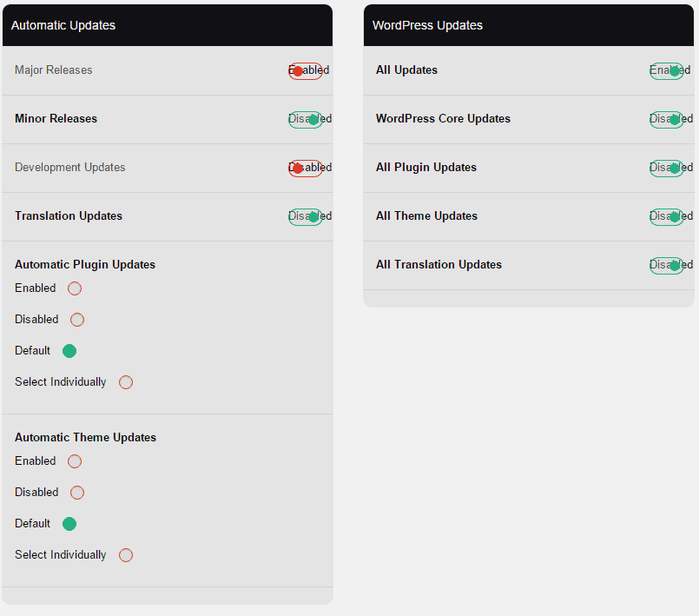Choose Select Individually for Automatic Plugin Updates
Viewport: 699px width, 616px height.
tap(126, 382)
